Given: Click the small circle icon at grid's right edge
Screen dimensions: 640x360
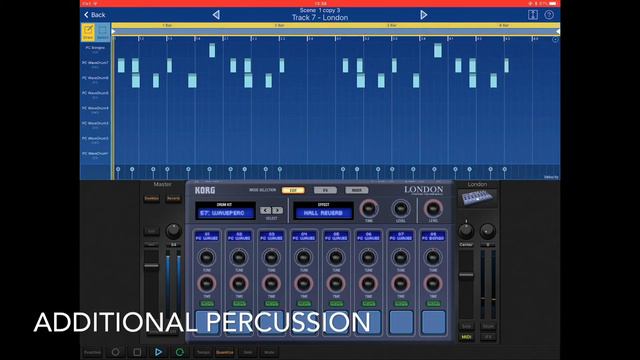Looking at the screenshot, I should pyautogui.click(x=555, y=40).
